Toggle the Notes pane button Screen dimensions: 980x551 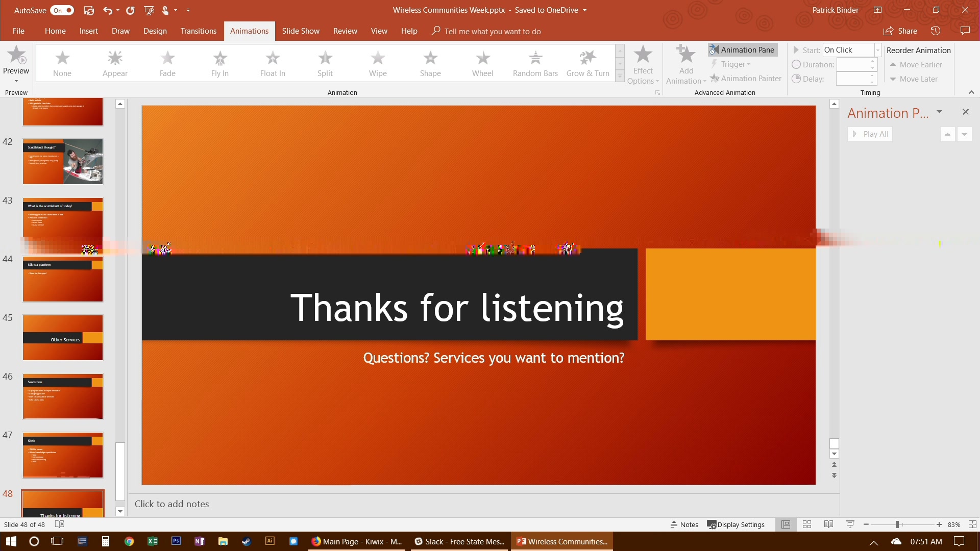(684, 524)
